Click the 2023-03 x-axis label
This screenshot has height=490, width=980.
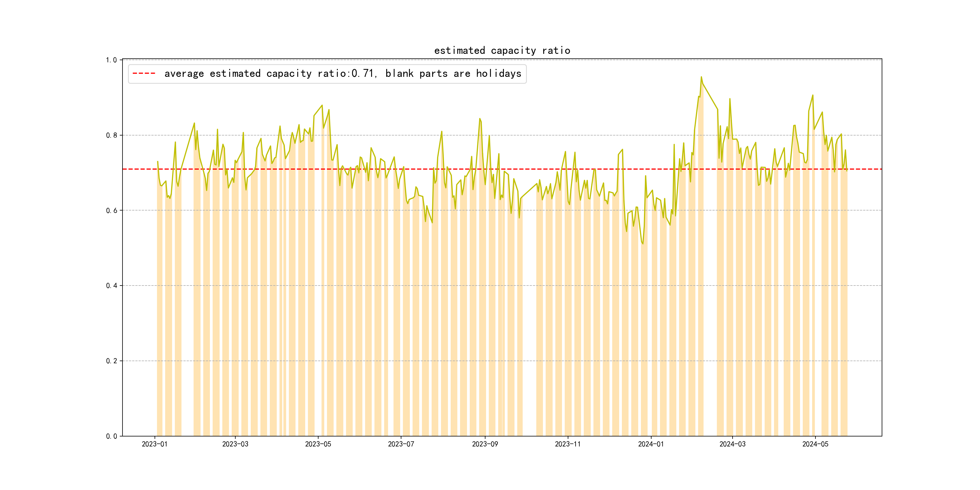[235, 444]
